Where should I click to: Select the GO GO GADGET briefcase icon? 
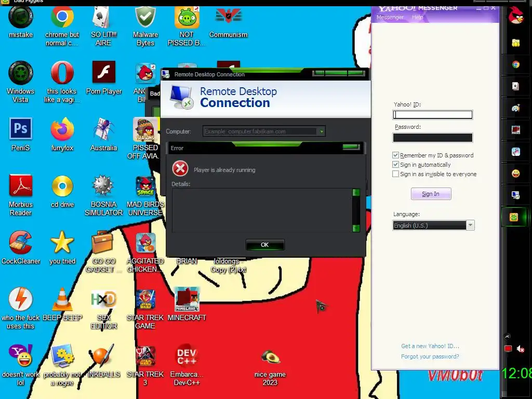pyautogui.click(x=103, y=252)
